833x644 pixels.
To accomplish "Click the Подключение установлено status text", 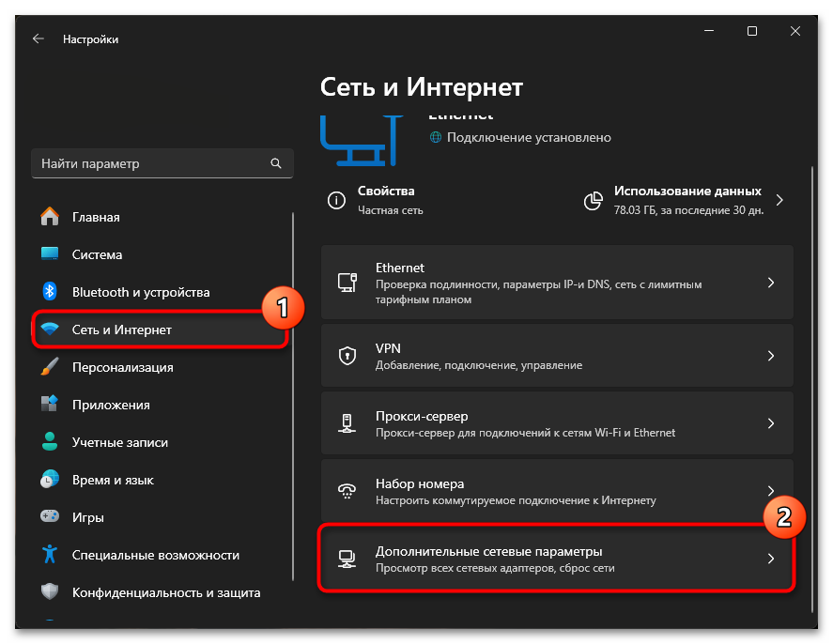I will coord(529,137).
